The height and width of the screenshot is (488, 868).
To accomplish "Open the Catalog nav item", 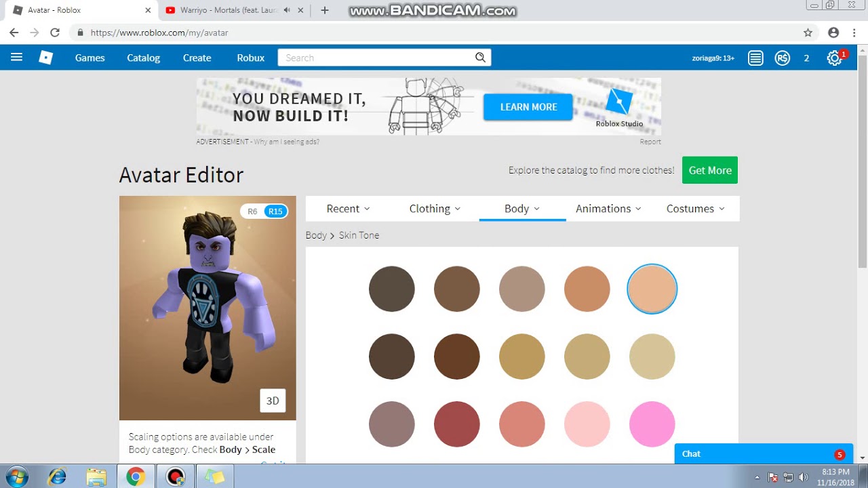I will (144, 58).
